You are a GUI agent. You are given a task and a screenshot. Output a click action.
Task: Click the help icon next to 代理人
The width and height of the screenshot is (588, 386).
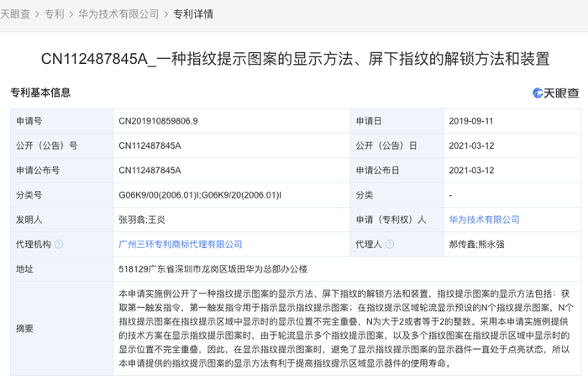pyautogui.click(x=390, y=245)
